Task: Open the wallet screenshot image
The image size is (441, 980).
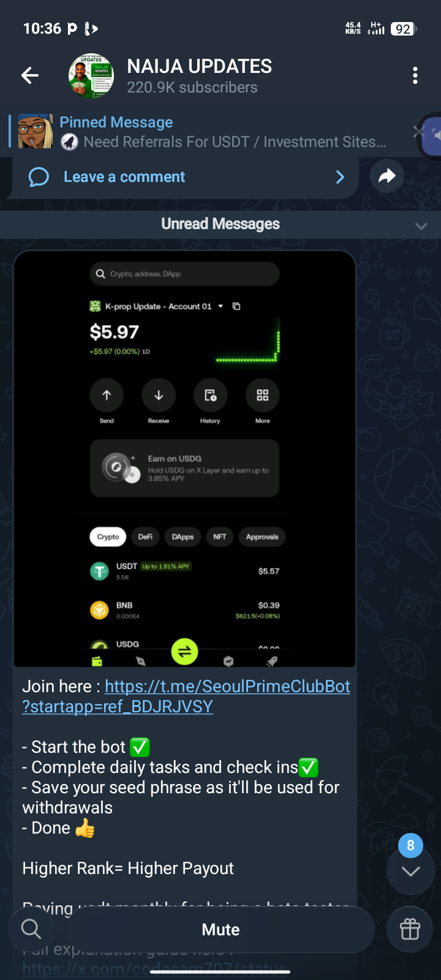Action: [x=185, y=459]
